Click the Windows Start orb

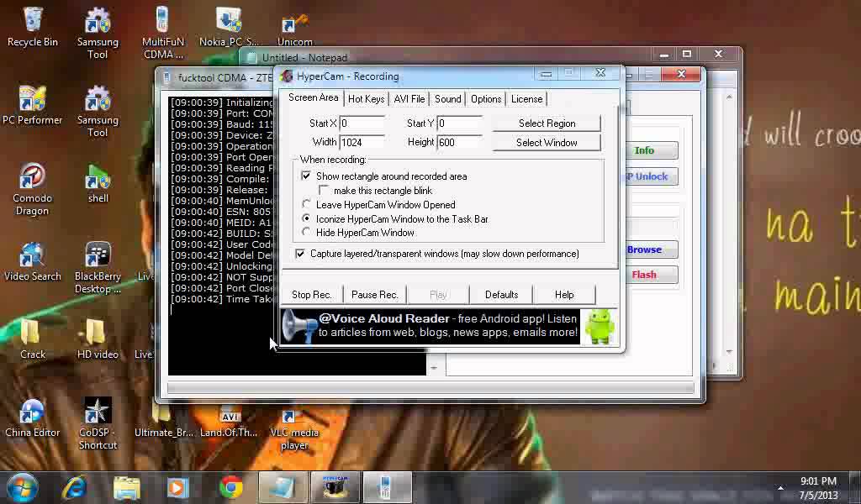[23, 487]
